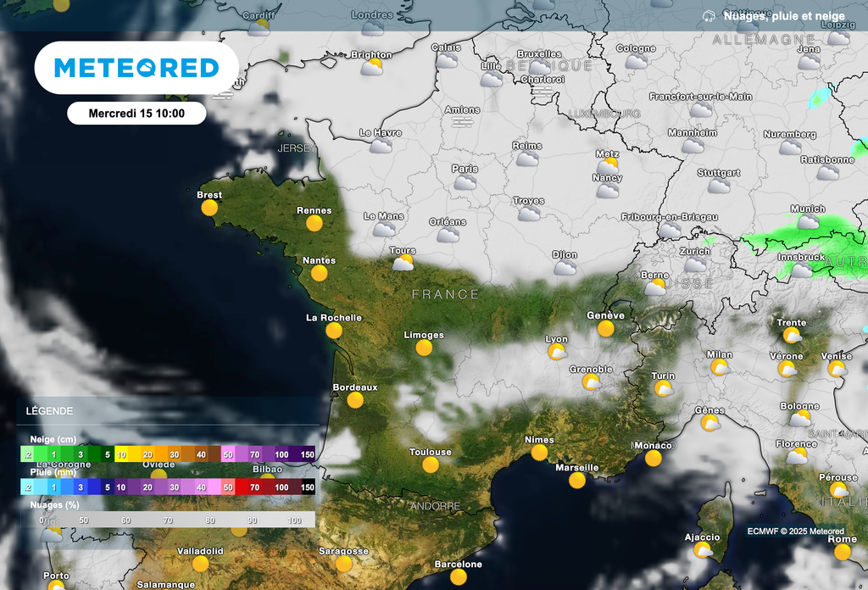Select the red 70 swatch in the Pluie scale
Viewport: 868px width, 590px height.
[x=254, y=487]
